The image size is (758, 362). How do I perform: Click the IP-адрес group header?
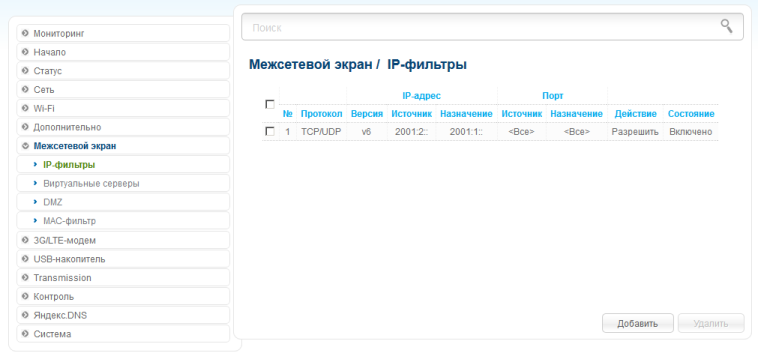pyautogui.click(x=422, y=96)
